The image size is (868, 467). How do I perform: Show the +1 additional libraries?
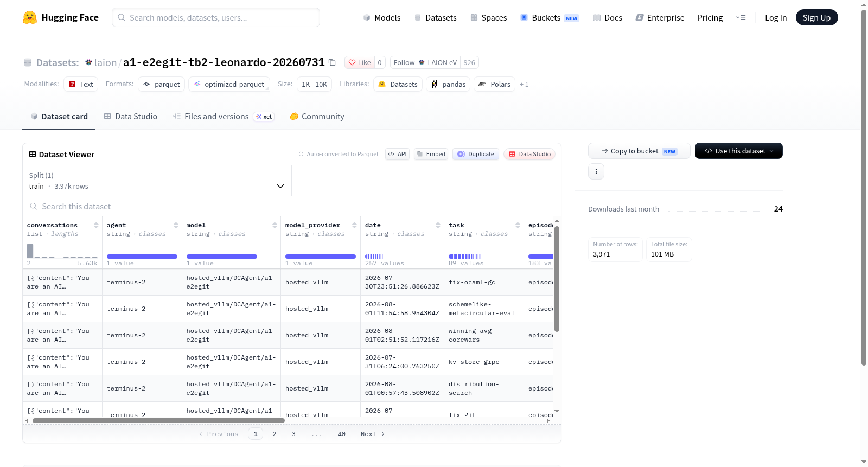pyautogui.click(x=524, y=85)
